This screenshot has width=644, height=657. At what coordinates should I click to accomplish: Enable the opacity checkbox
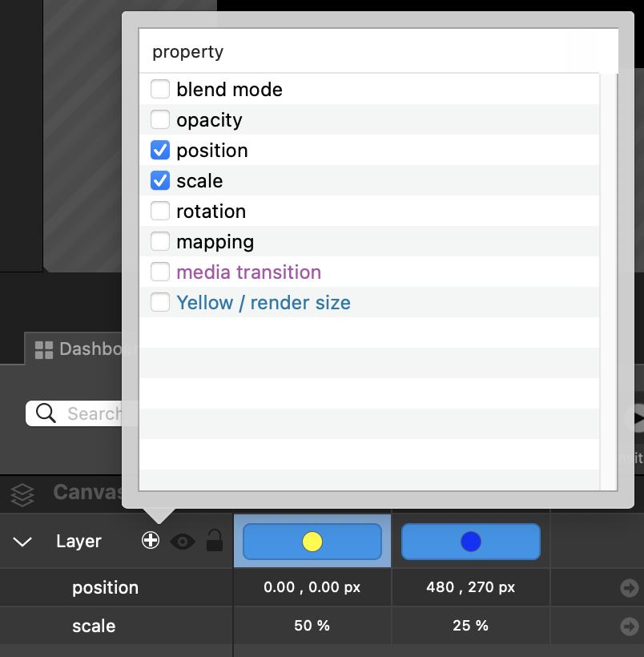[160, 119]
